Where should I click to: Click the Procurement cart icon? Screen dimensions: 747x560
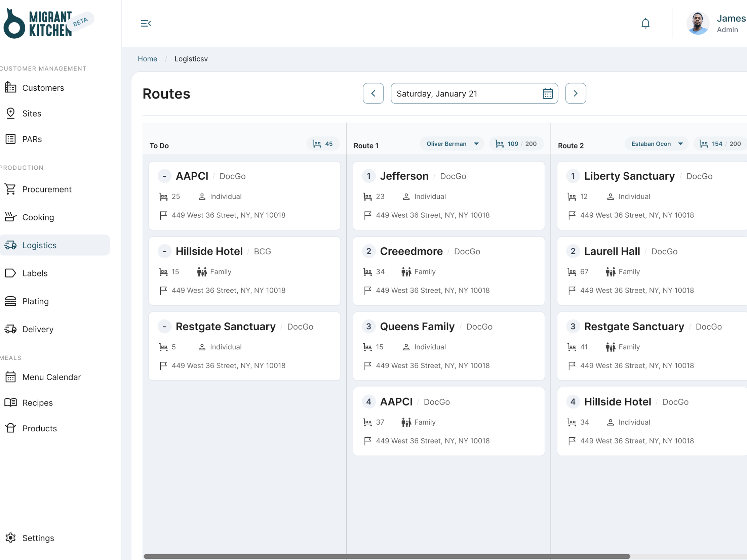click(x=10, y=189)
